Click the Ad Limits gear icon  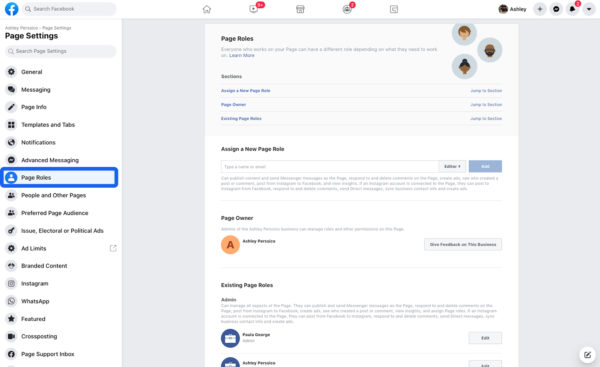click(x=11, y=248)
